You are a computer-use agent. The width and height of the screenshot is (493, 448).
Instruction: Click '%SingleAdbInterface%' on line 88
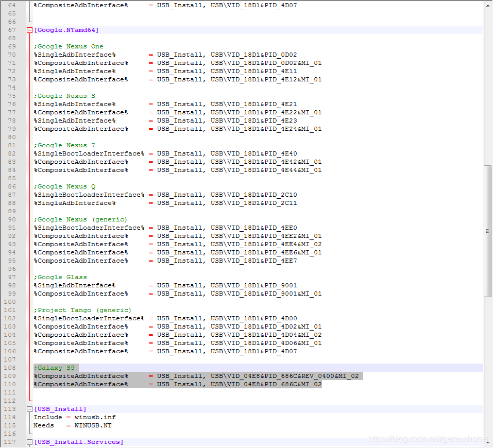coord(75,203)
